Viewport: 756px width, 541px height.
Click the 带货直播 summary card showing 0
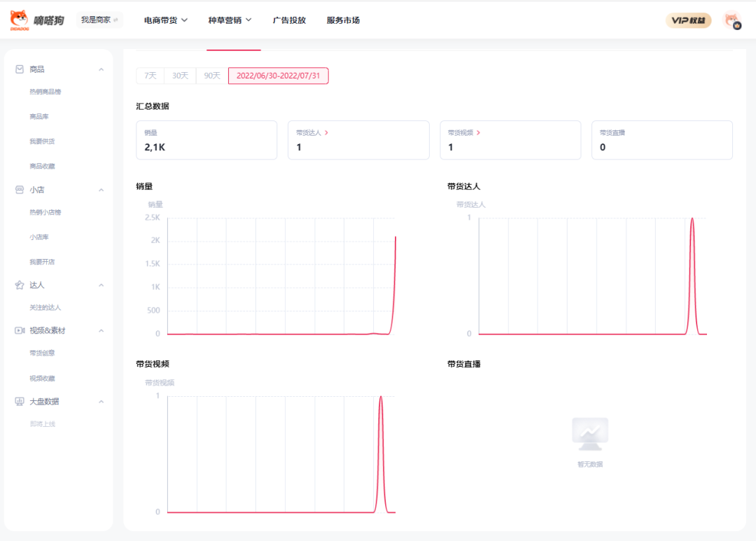point(662,140)
